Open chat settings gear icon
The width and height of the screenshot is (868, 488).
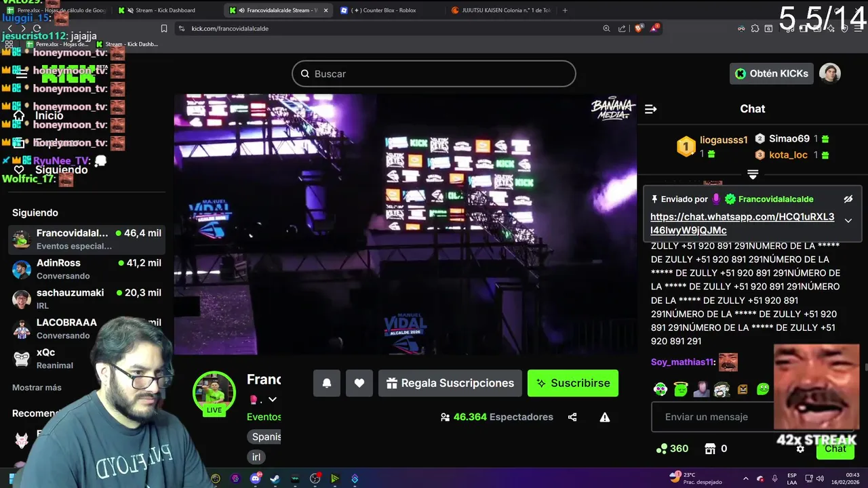800,449
